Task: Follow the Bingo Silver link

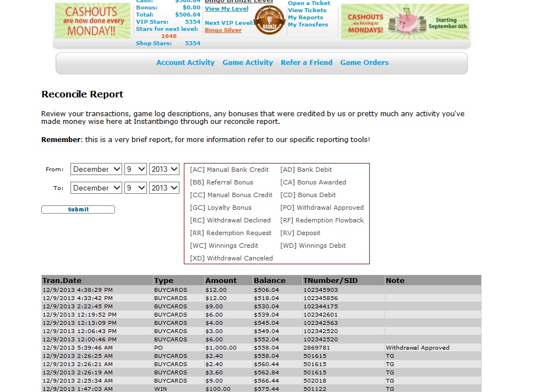Action: [x=223, y=30]
